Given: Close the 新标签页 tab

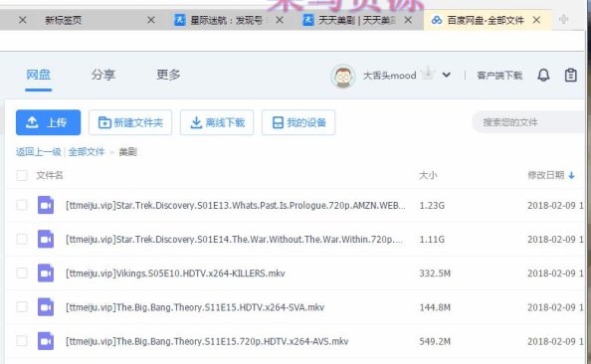Looking at the screenshot, I should pyautogui.click(x=151, y=20).
